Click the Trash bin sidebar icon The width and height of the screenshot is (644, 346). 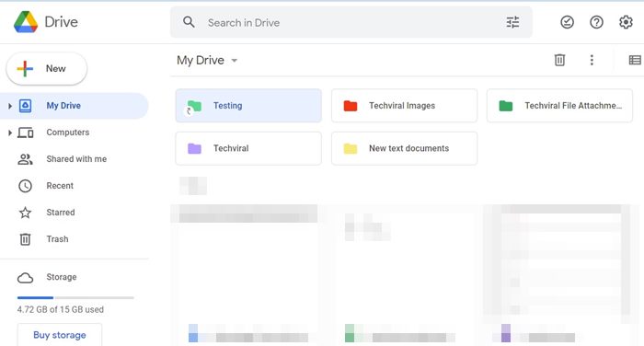pos(25,239)
